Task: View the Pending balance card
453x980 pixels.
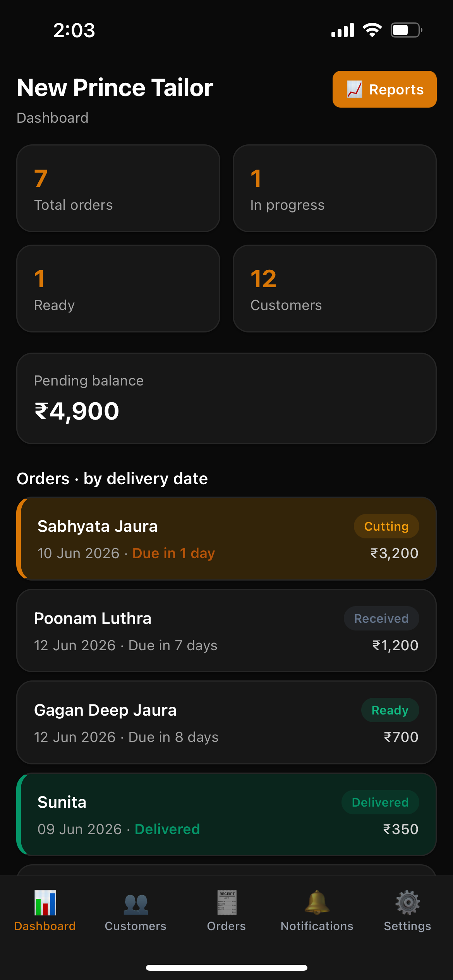Action: click(x=226, y=398)
